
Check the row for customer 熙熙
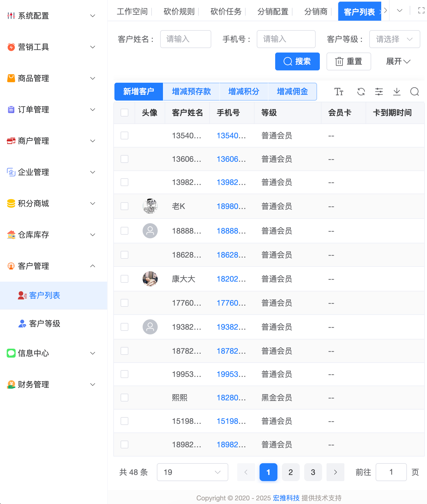pyautogui.click(x=124, y=398)
